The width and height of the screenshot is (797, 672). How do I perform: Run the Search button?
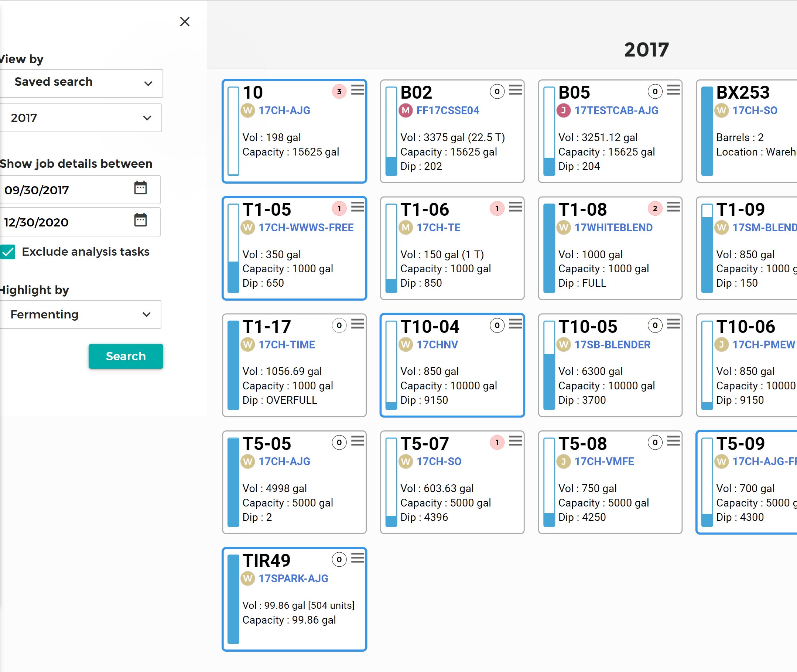(126, 356)
